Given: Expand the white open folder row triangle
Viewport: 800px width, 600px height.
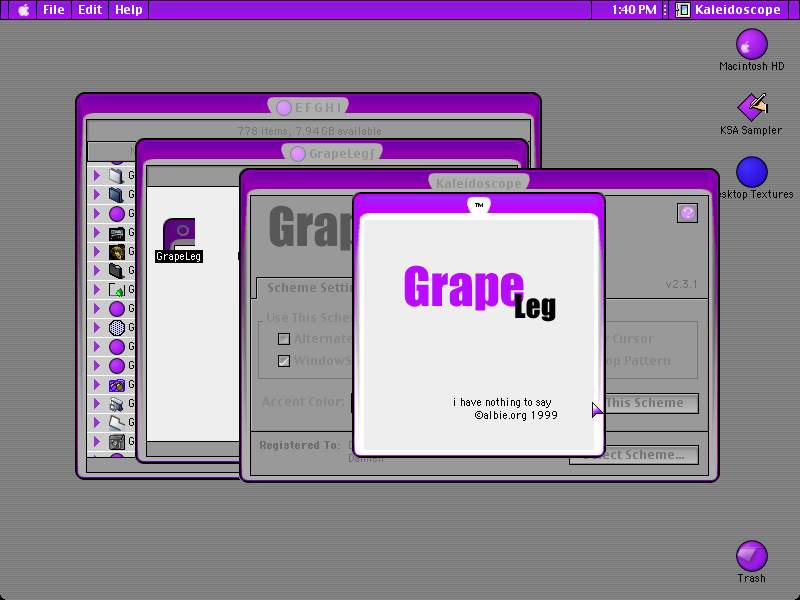Looking at the screenshot, I should pos(96,423).
